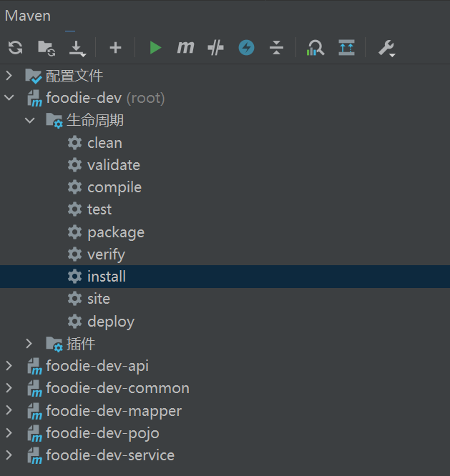
Task: Click the 配置文件 profiles node
Action: pos(74,76)
